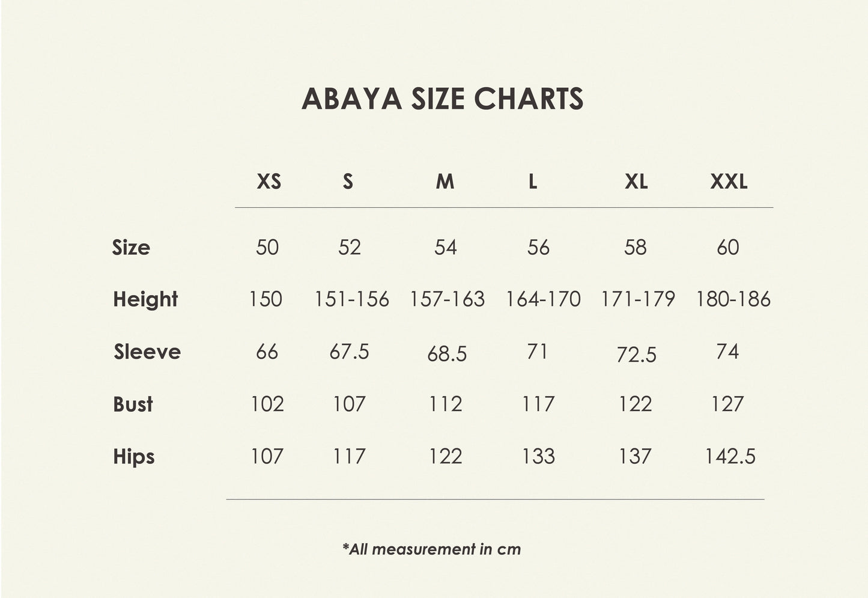Image resolution: width=868 pixels, height=598 pixels.
Task: Select the Sleeve row label
Action: click(147, 352)
